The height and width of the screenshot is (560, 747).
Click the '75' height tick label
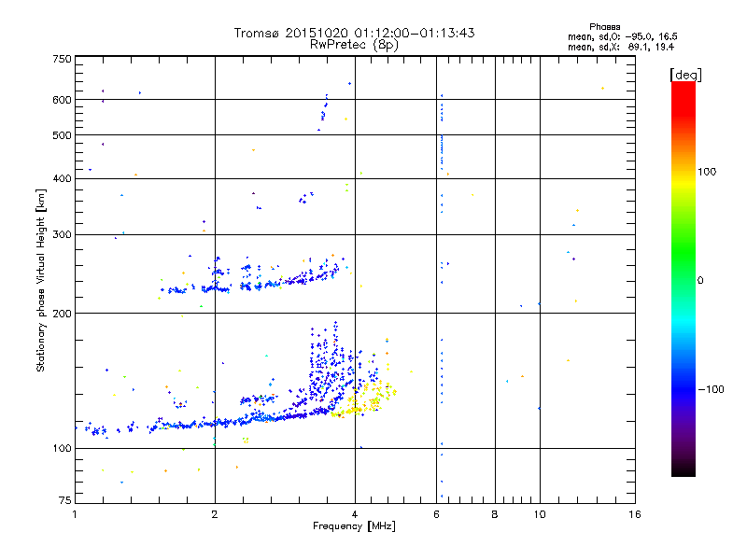(x=65, y=500)
